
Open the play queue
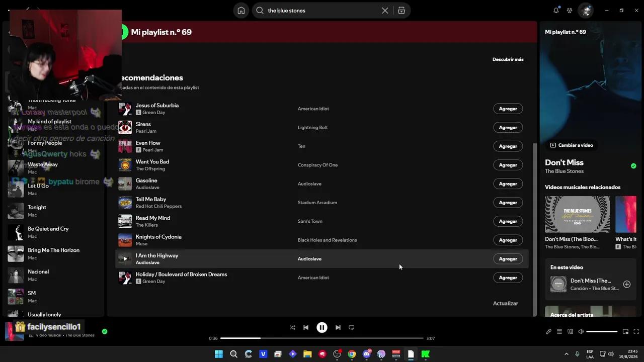(559, 332)
